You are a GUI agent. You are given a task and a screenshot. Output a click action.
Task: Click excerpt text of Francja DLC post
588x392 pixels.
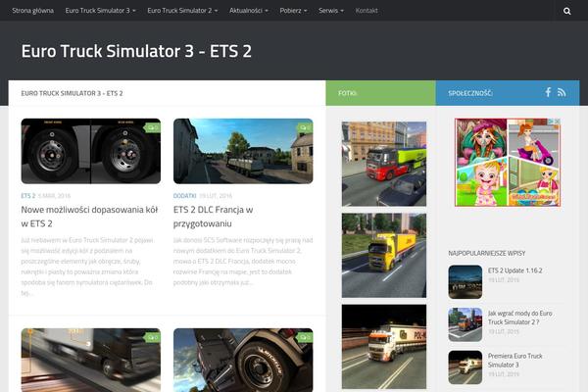point(243,261)
